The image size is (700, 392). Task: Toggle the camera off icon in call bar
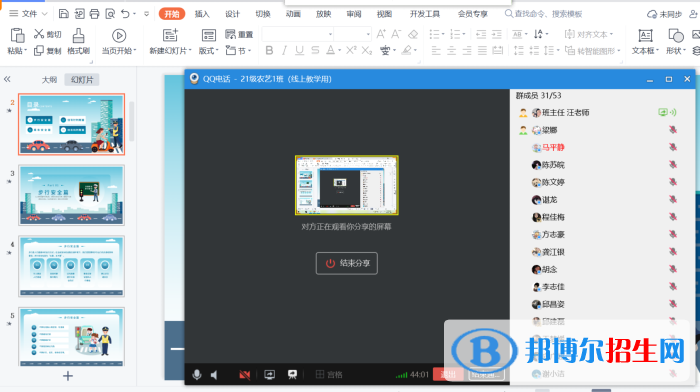point(245,375)
